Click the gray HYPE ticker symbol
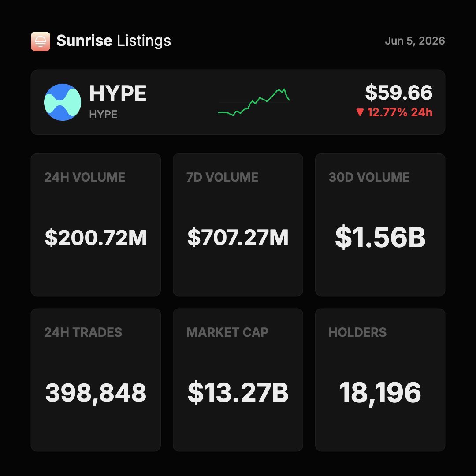 tap(103, 115)
